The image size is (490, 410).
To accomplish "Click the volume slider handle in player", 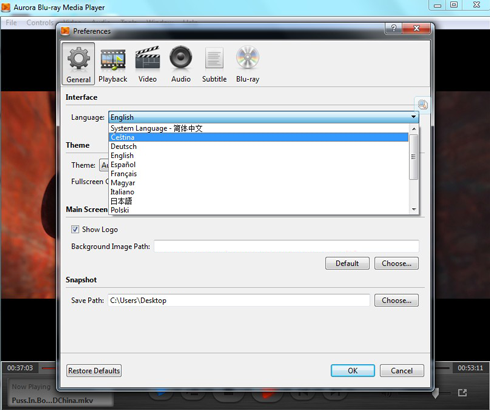I will [435, 394].
